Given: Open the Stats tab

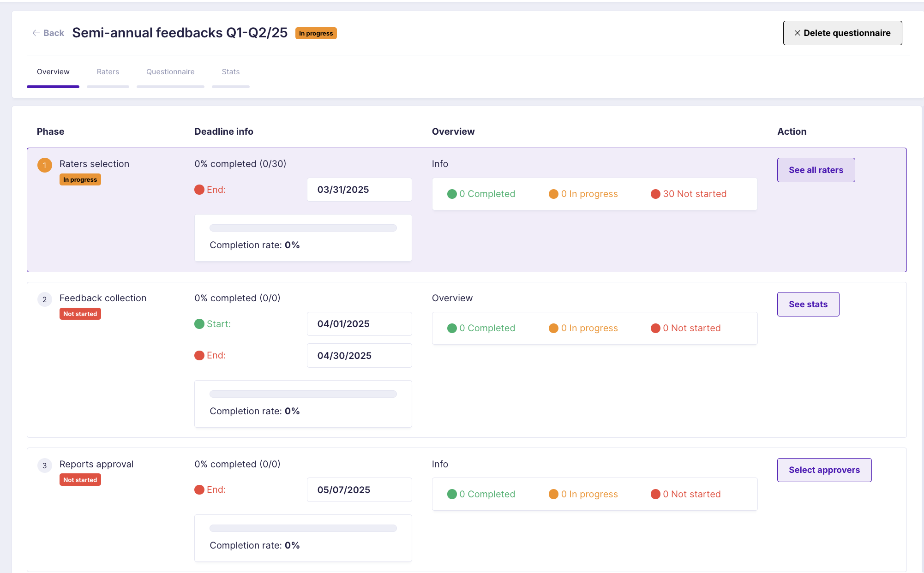Looking at the screenshot, I should coord(231,72).
